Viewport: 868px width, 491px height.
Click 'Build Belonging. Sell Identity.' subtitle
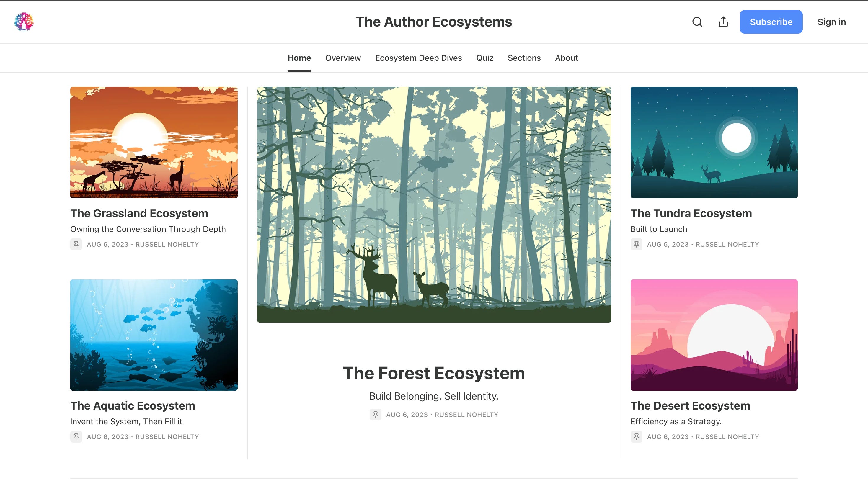[434, 396]
